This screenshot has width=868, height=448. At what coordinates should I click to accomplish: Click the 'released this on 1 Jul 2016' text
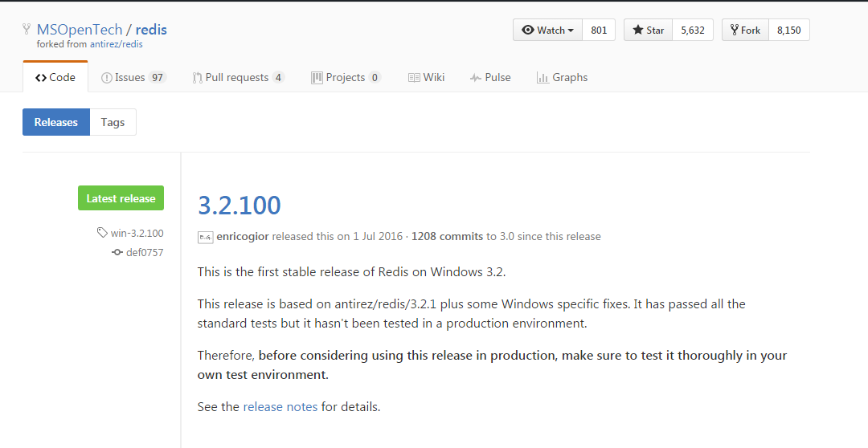coord(337,236)
